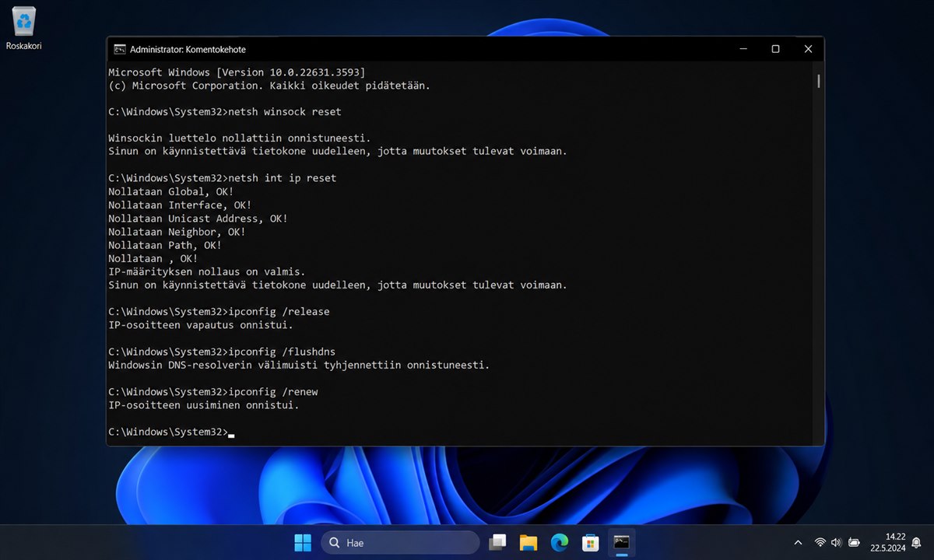Click 'Nollataan Global, OK!' output line
Viewport: 934px width, 560px height.
coord(171,192)
